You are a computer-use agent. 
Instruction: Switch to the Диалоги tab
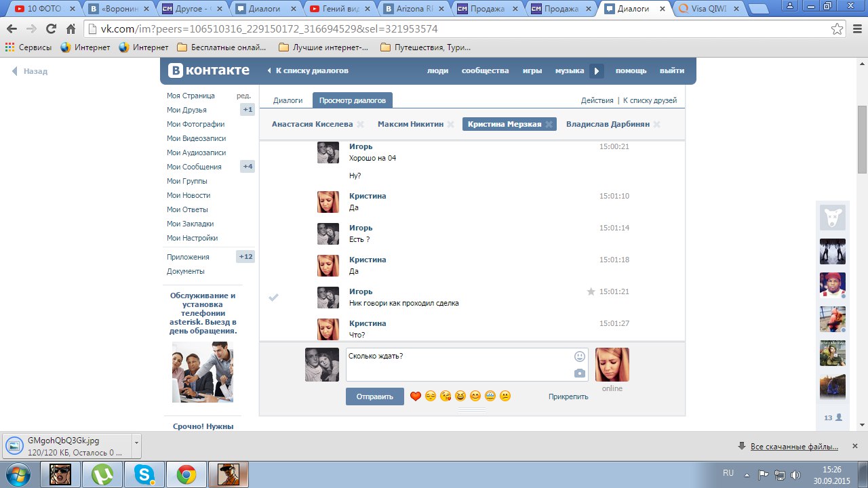(288, 100)
